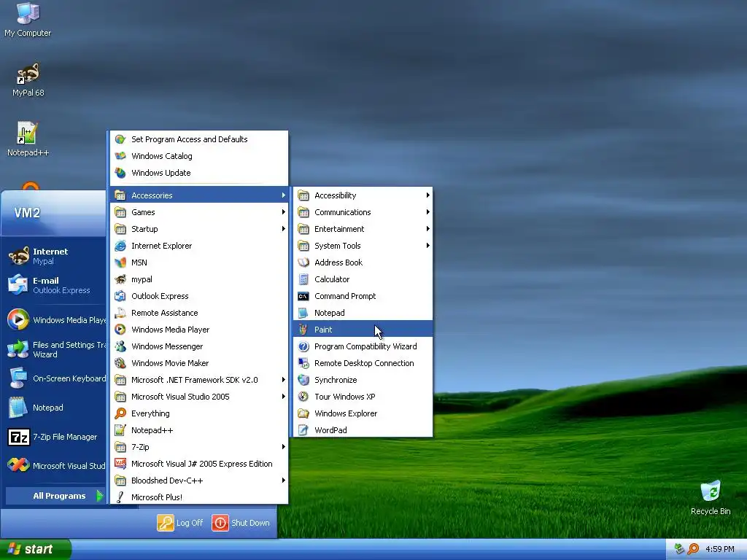The height and width of the screenshot is (560, 747).
Task: Click the Windows Explorer folder icon
Action: tap(303, 413)
